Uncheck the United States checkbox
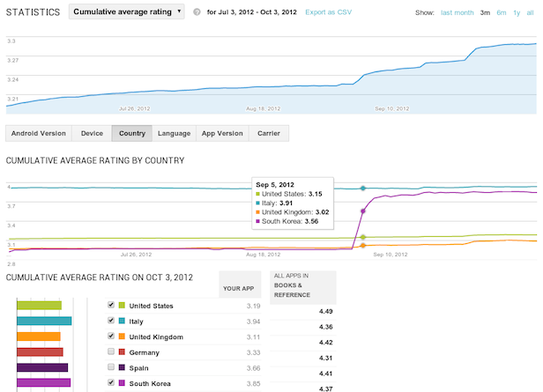This screenshot has height=392, width=543. tap(110, 306)
